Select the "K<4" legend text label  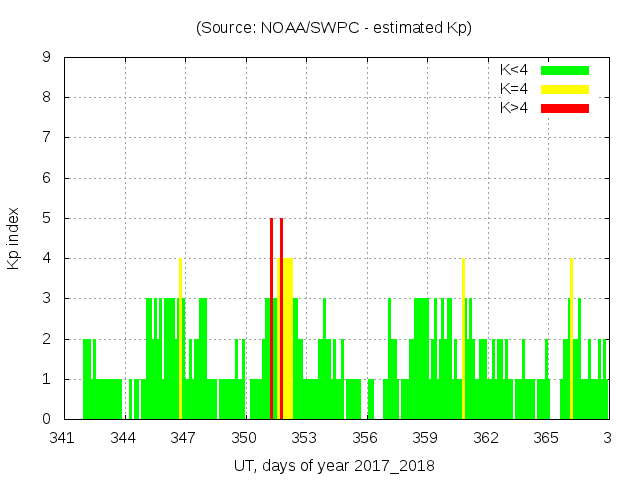tap(514, 70)
